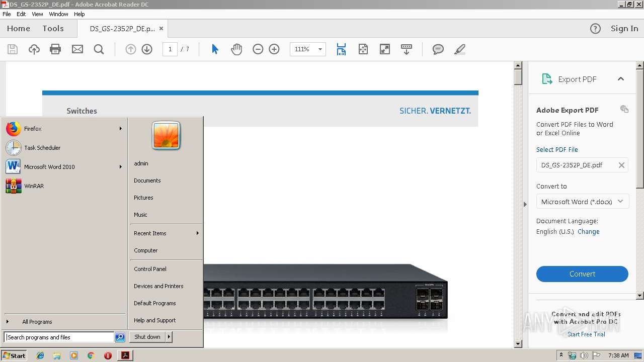This screenshot has width=644, height=362.
Task: Launch WinRAR from Start menu
Action: click(64, 186)
